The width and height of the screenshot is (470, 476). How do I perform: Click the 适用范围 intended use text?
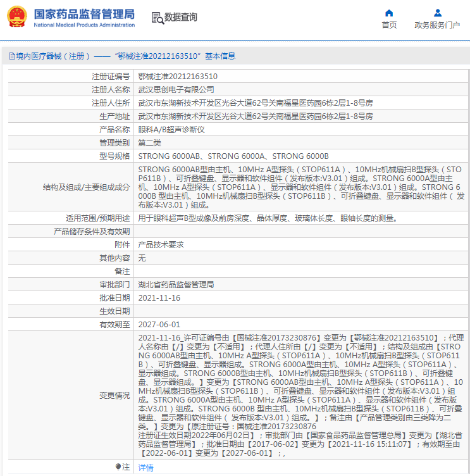tap(268, 218)
